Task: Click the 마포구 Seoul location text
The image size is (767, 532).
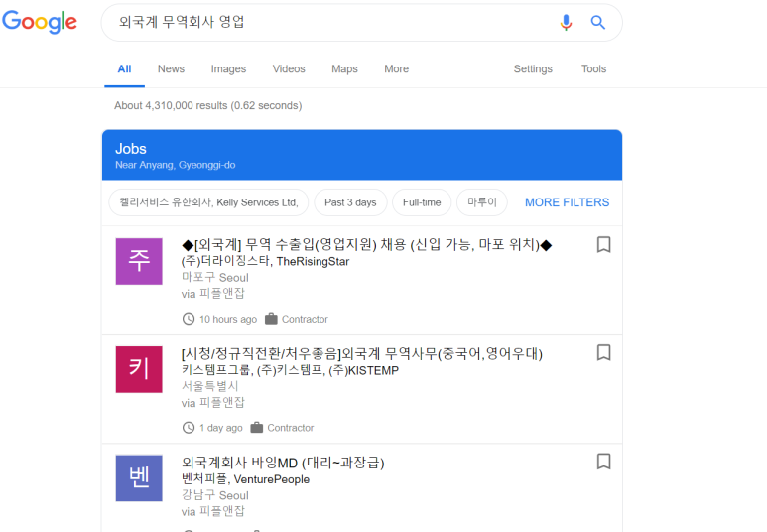Action: (x=214, y=278)
